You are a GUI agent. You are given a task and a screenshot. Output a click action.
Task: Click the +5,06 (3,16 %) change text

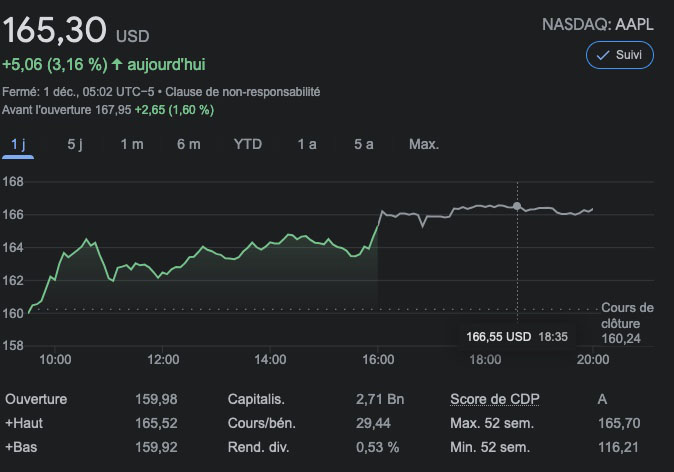(x=55, y=64)
